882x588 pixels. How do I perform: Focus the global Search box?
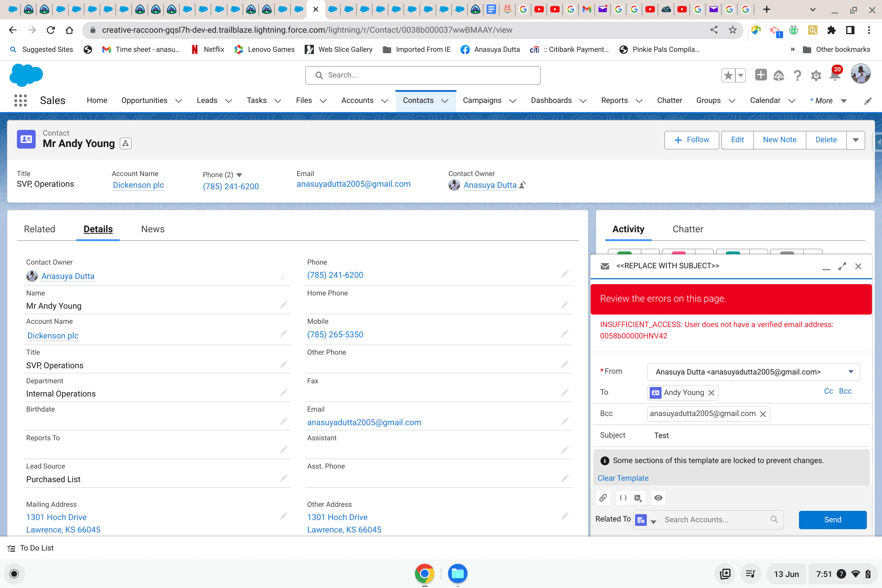(x=423, y=75)
